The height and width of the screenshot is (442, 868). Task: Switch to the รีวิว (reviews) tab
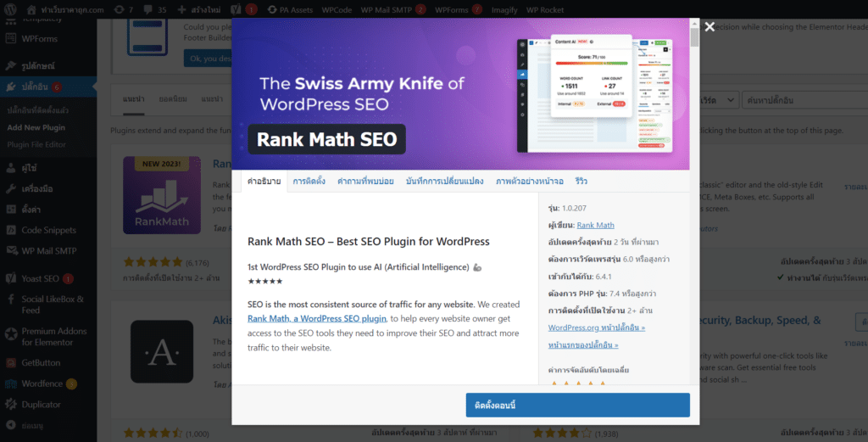(581, 181)
